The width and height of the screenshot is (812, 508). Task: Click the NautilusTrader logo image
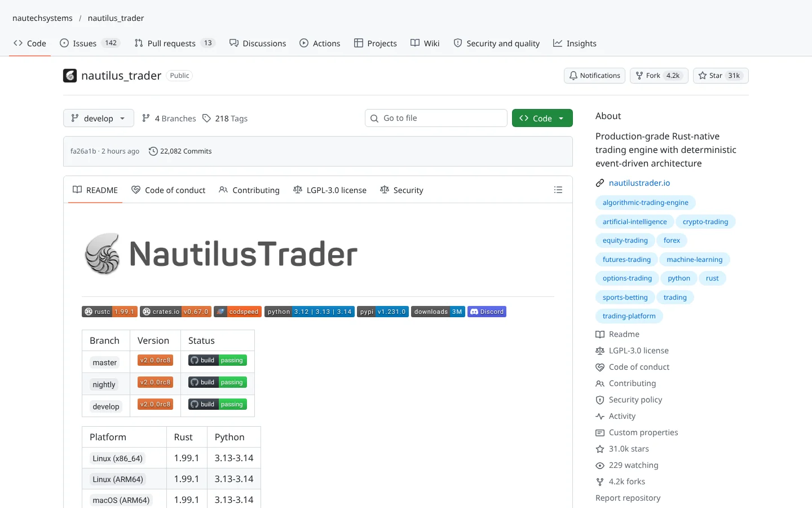point(221,254)
